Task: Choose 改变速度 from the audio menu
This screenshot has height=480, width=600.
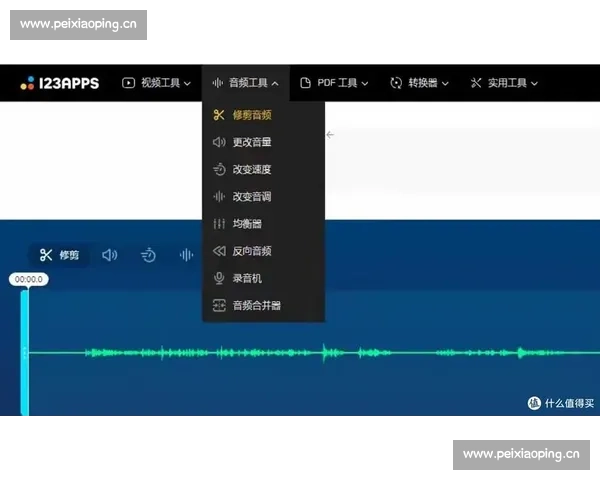Action: [251, 170]
